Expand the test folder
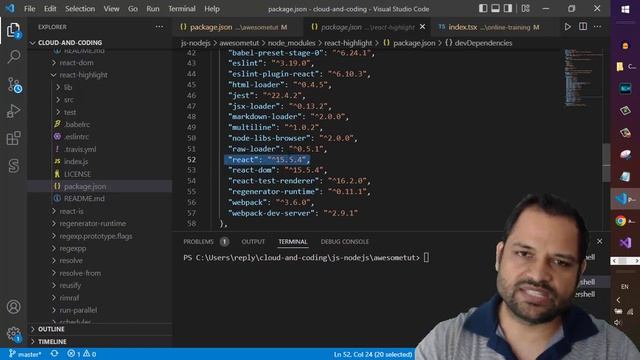Image resolution: width=640 pixels, height=360 pixels. (x=70, y=112)
